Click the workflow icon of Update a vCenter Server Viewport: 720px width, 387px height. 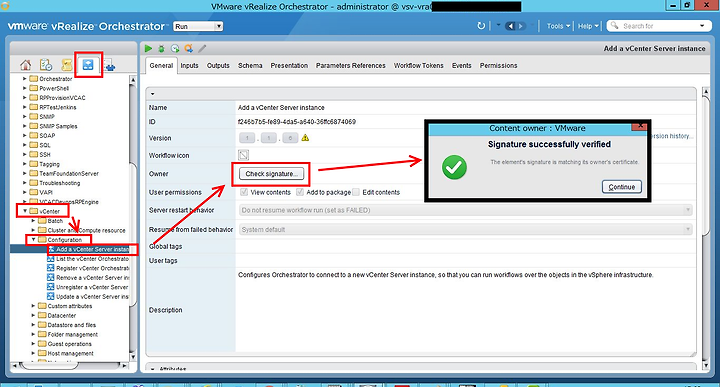pos(51,297)
